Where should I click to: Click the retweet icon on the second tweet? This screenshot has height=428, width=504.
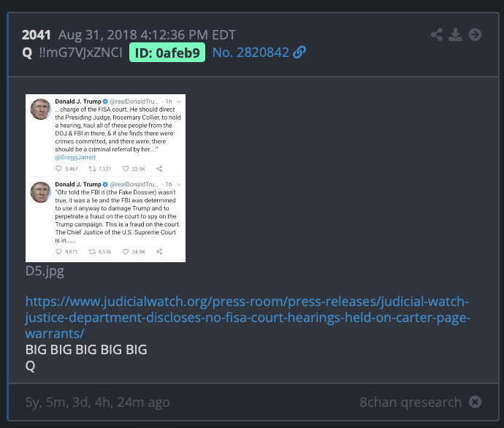tap(92, 251)
